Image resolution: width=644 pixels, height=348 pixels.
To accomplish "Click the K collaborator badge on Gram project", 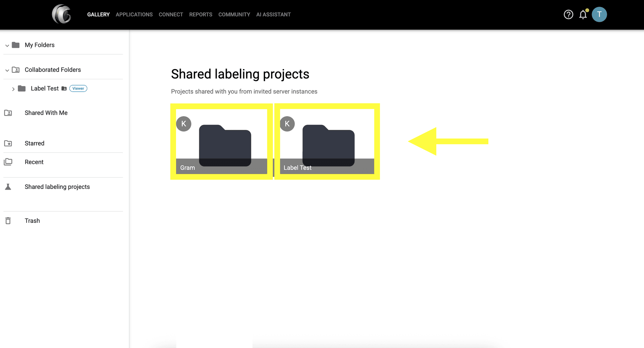I will coord(183,123).
